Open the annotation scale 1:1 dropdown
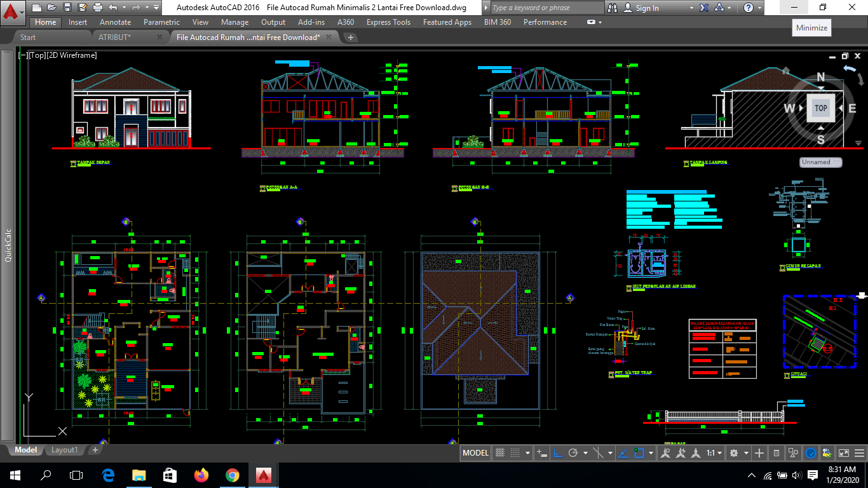 [x=715, y=453]
